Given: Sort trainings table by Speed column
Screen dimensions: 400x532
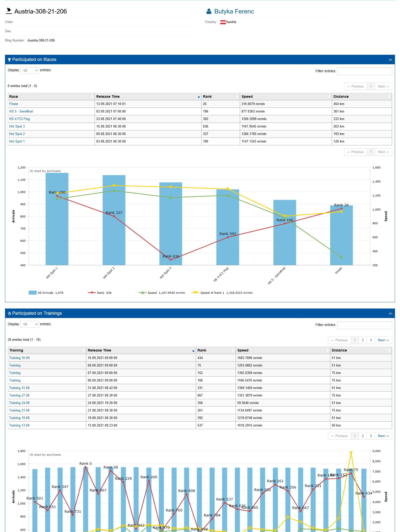Looking at the screenshot, I should click(x=327, y=350).
